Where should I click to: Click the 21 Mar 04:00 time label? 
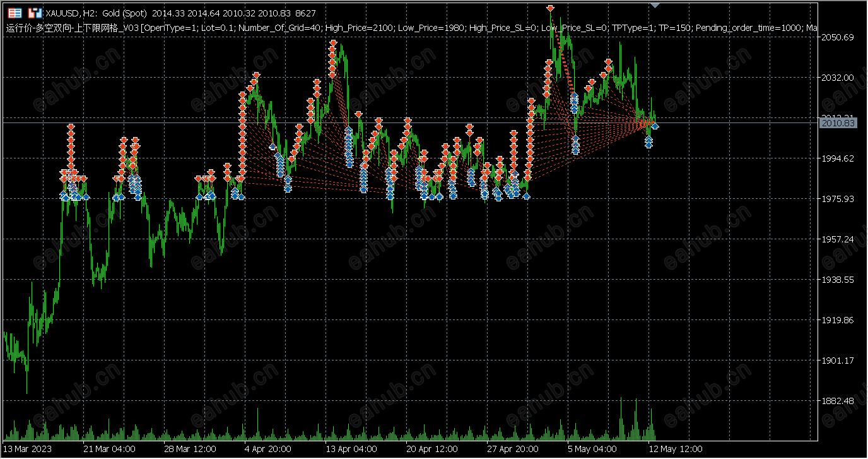pos(110,450)
